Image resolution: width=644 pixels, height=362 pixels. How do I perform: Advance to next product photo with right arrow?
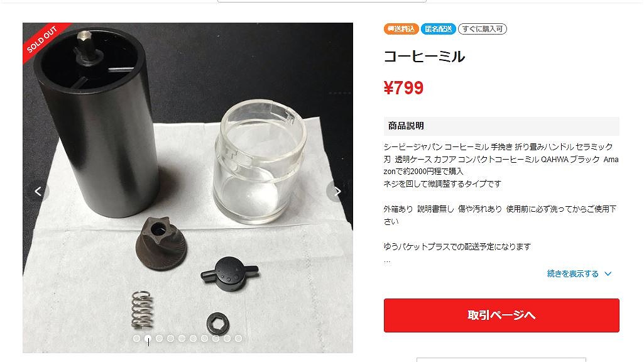pos(337,191)
